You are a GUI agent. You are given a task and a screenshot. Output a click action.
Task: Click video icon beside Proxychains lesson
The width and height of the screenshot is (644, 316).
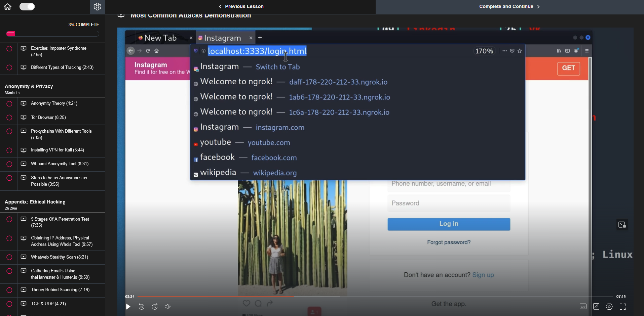(24, 131)
